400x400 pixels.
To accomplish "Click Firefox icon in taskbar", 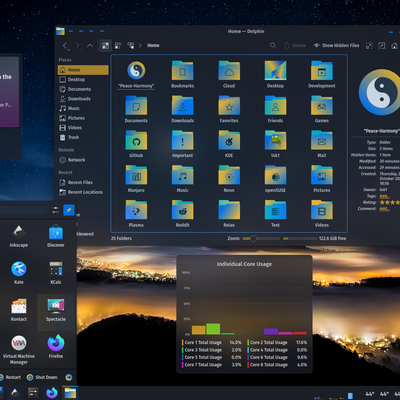I will [x=52, y=393].
